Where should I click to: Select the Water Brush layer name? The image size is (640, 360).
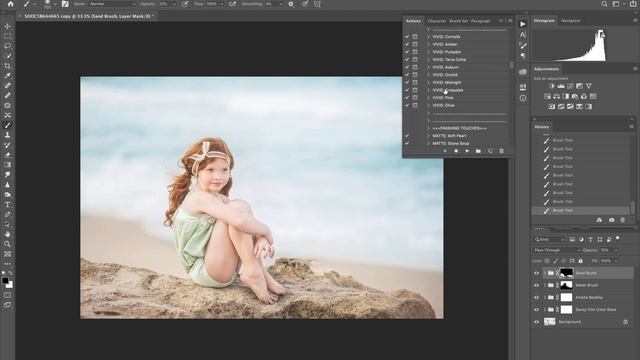(587, 285)
